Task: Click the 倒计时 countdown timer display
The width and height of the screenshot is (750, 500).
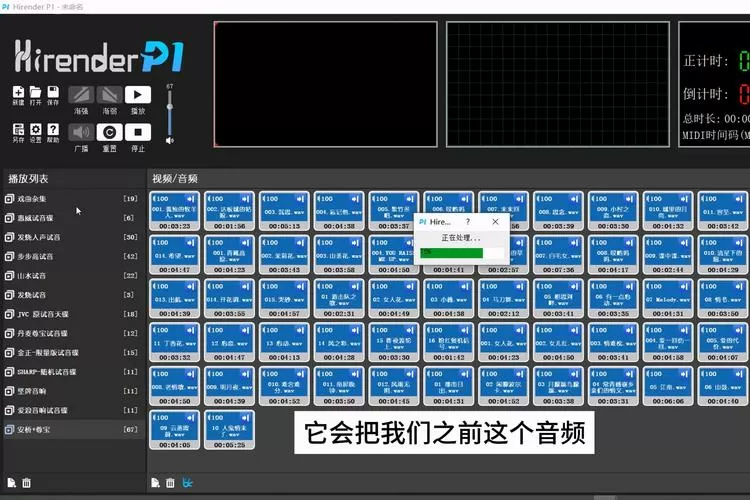Action: (716, 94)
